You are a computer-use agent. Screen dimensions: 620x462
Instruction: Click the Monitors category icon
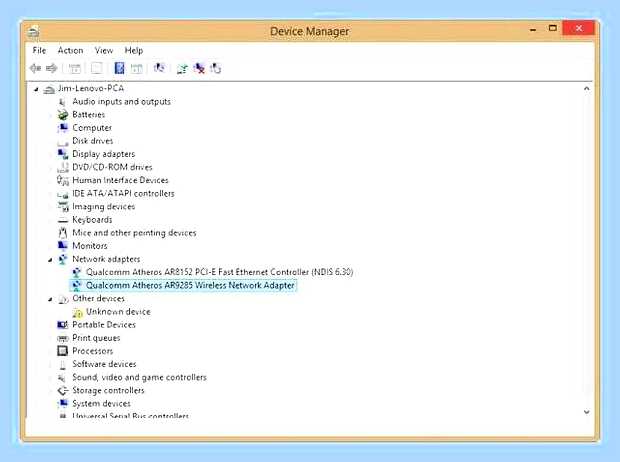[62, 246]
